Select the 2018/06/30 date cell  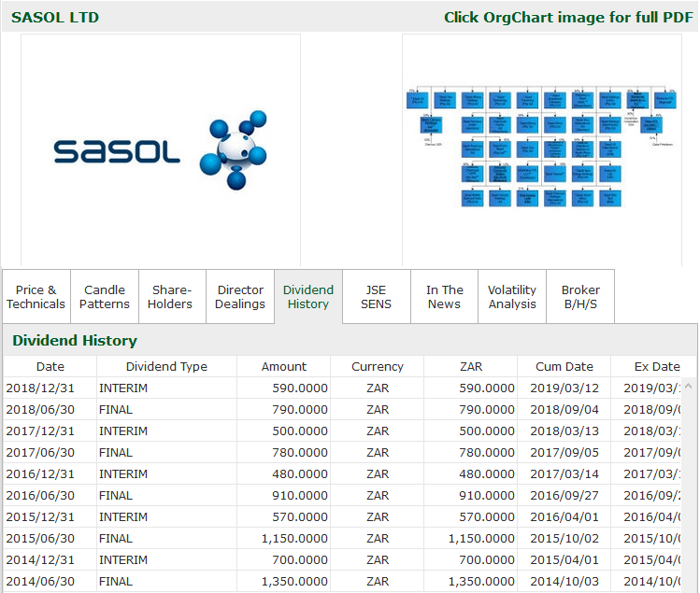coord(50,409)
